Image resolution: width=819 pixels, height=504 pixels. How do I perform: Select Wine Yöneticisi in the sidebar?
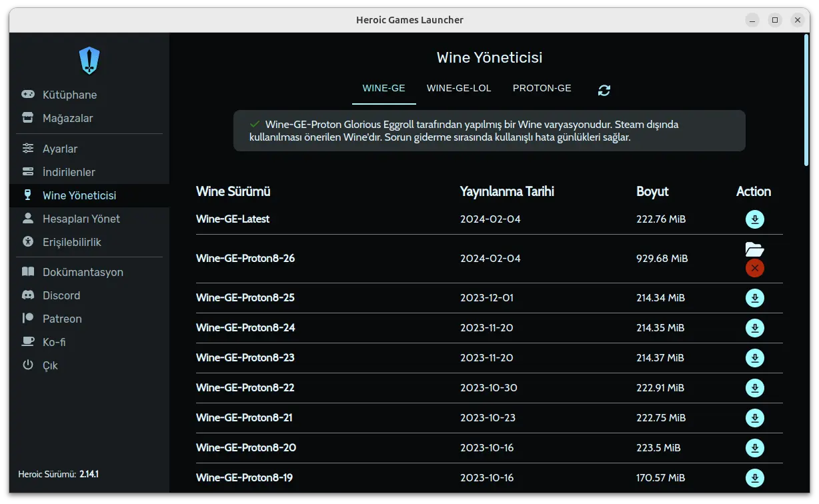coord(89,195)
